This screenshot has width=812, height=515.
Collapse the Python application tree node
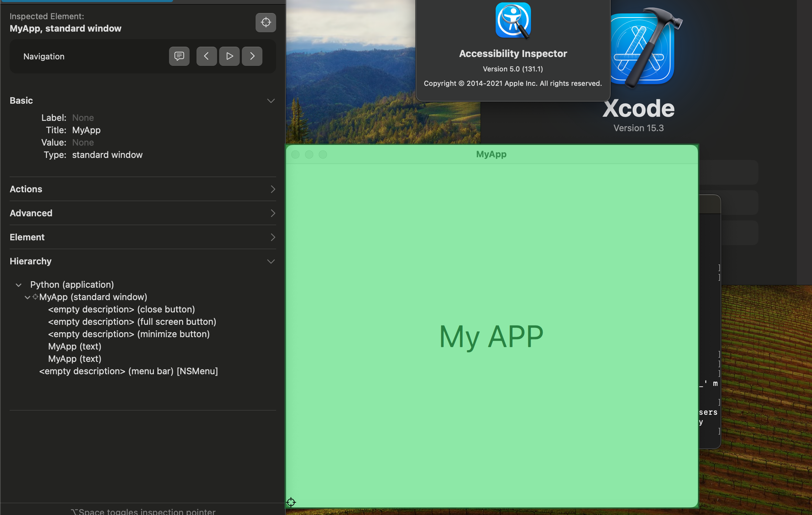coord(19,285)
